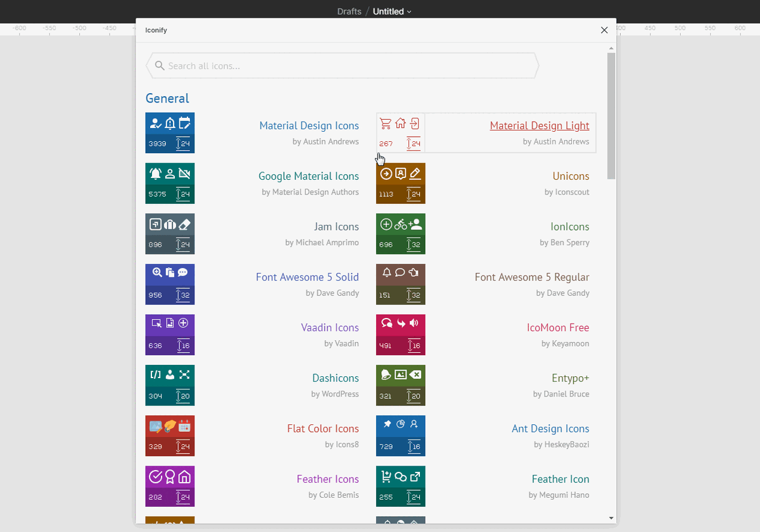Click the General section heading
The width and height of the screenshot is (760, 532).
167,98
